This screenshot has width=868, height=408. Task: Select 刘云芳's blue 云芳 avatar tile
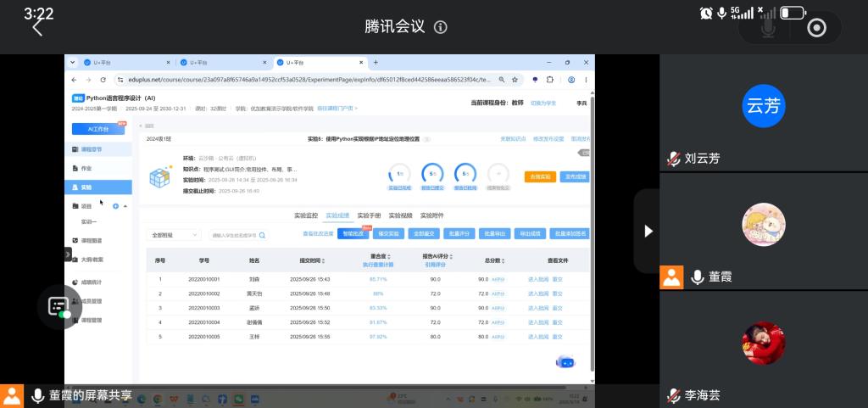764,106
